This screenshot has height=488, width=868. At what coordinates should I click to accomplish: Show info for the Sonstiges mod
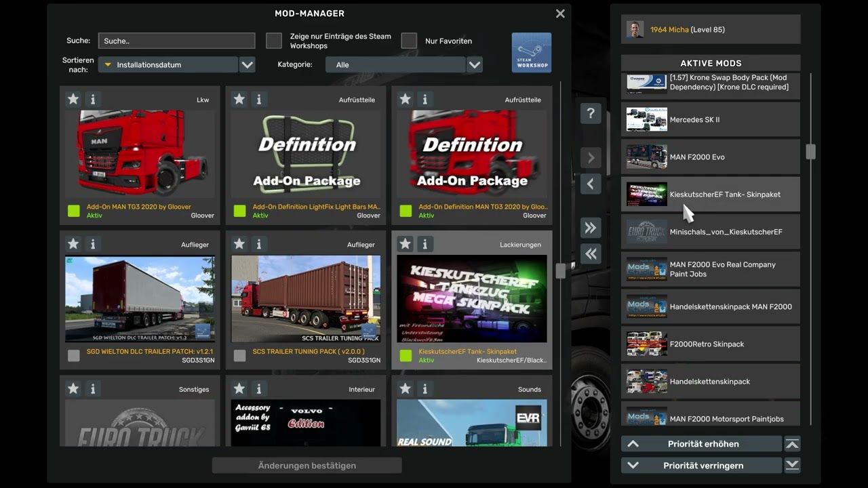coord(93,389)
